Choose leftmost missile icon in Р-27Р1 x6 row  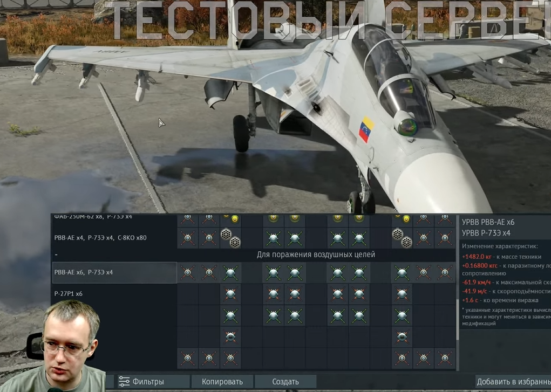[230, 294]
